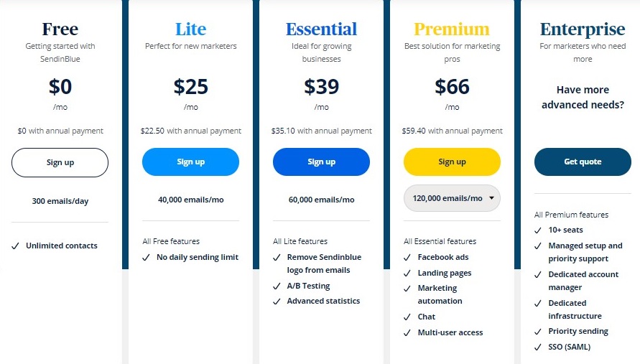The width and height of the screenshot is (640, 364).
Task: Click the checkmark beside Facebook ads
Action: pos(407,258)
